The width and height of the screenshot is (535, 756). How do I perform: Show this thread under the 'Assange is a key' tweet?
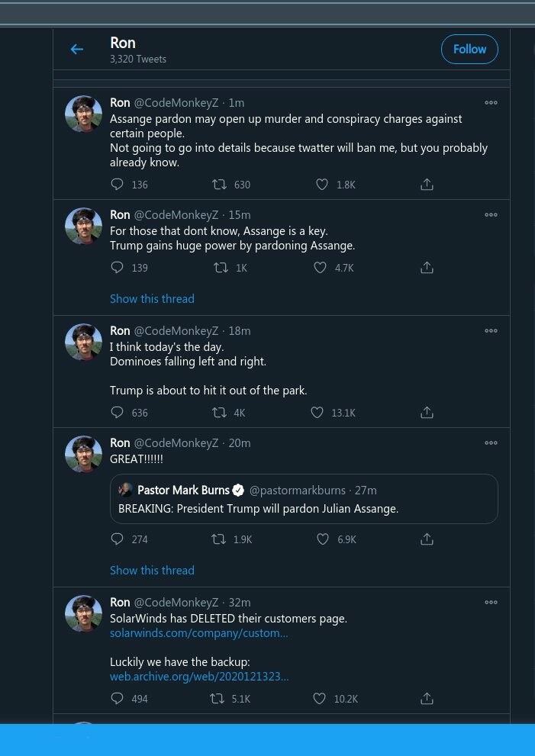(152, 299)
